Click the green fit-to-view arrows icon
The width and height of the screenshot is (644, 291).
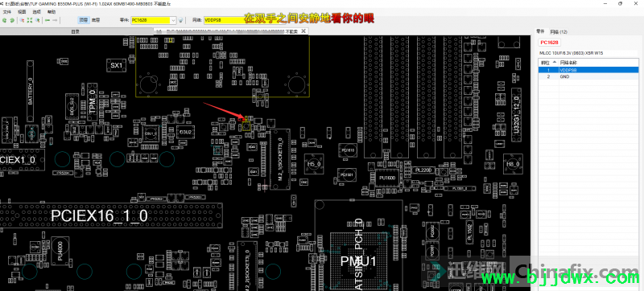pyautogui.click(x=30, y=20)
